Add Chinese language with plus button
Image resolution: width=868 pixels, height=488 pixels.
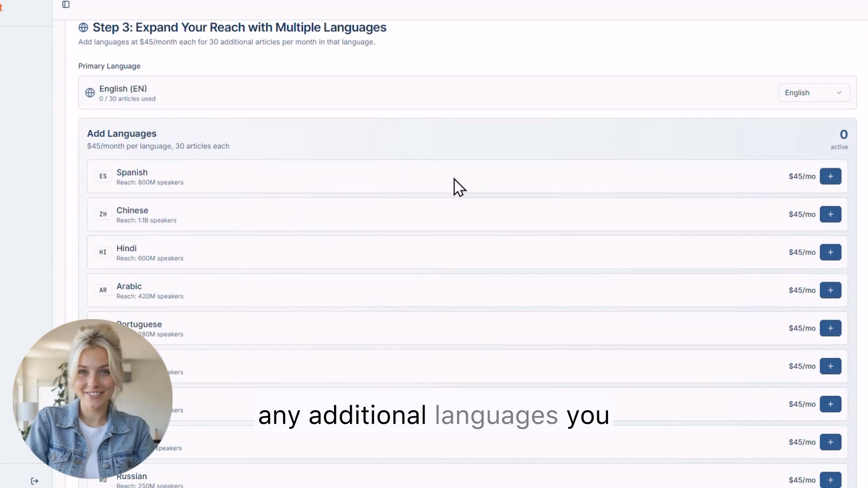(830, 214)
